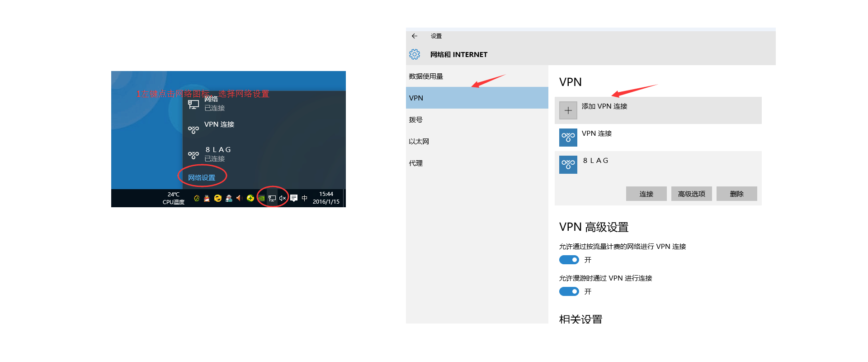Click the Chinese input method indicator
The image size is (868, 362).
(x=304, y=198)
